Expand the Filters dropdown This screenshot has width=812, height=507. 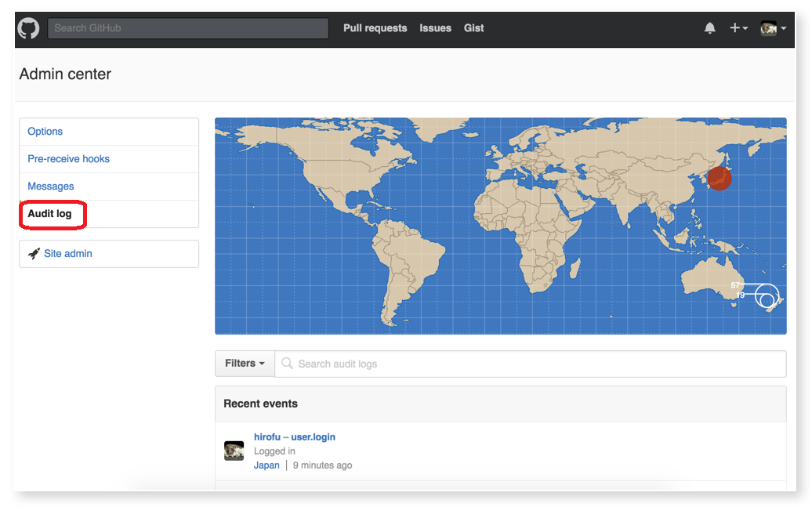tap(245, 364)
